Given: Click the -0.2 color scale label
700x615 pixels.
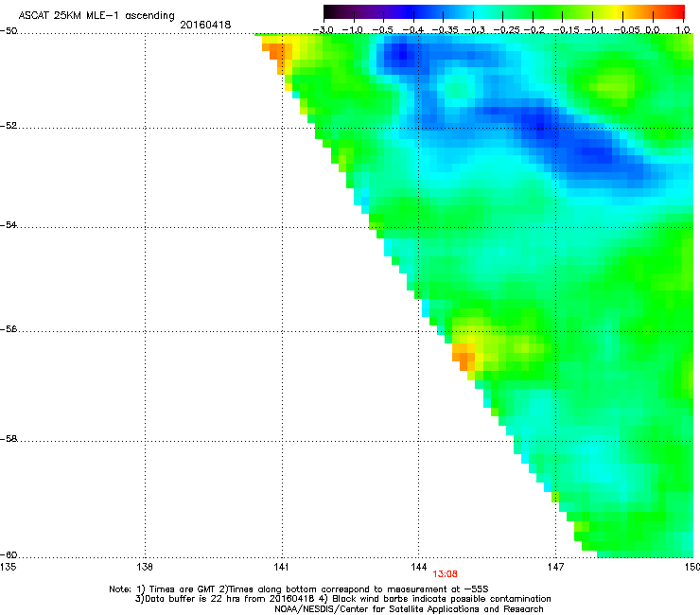Looking at the screenshot, I should (x=534, y=30).
